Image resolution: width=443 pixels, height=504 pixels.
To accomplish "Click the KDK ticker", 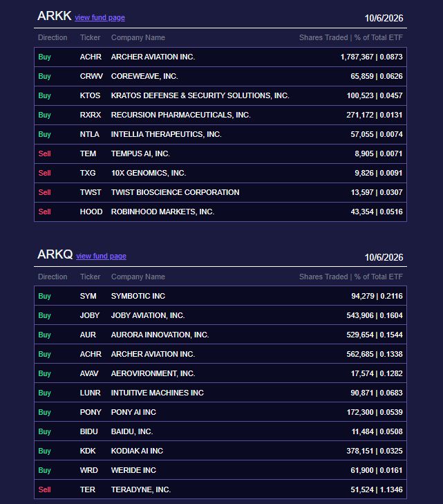I will (88, 451).
